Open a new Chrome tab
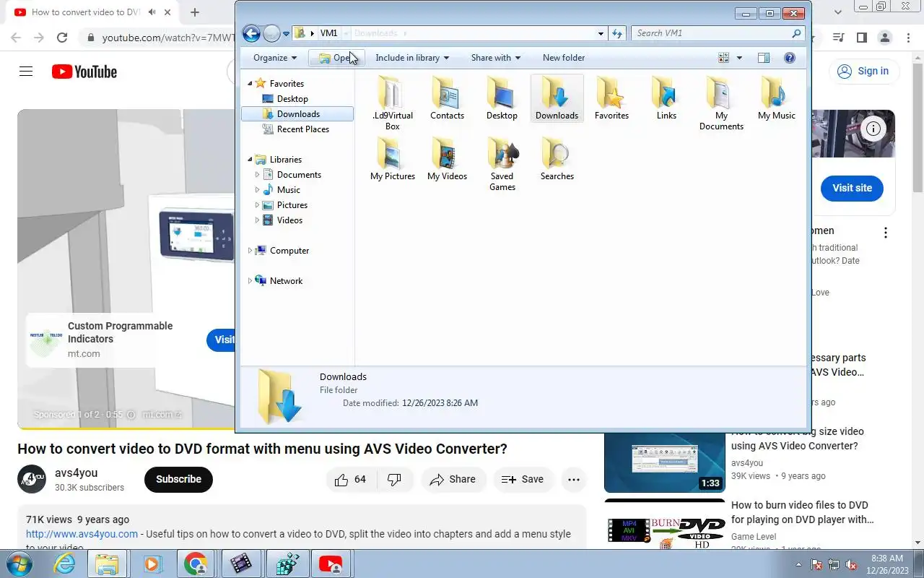Image resolution: width=924 pixels, height=578 pixels. pos(195,12)
